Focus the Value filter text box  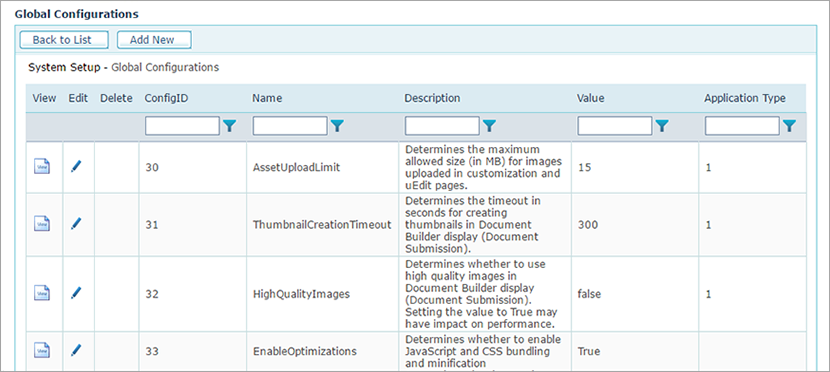(615, 126)
